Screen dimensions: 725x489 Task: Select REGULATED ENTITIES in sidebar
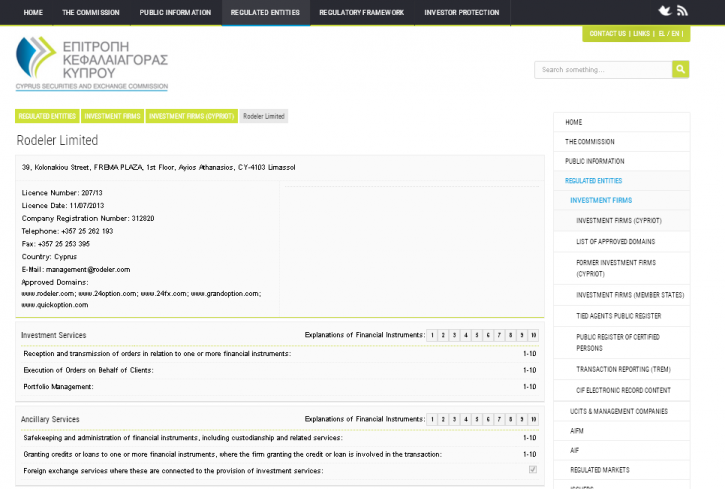621,180
